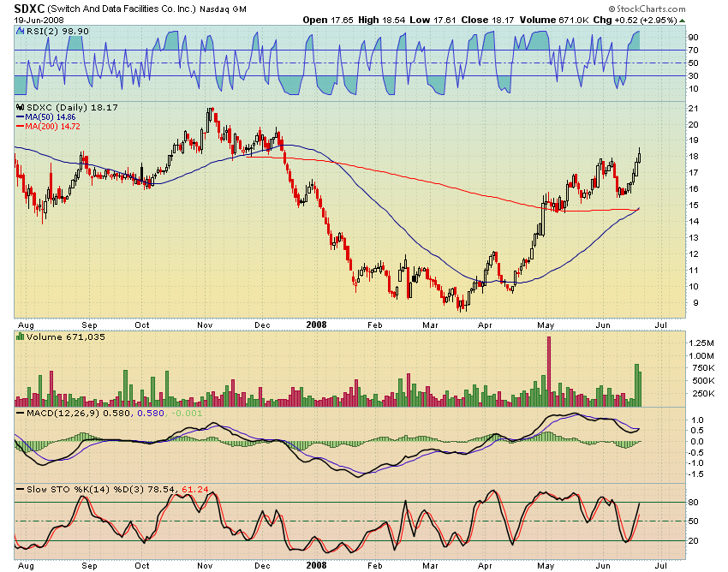Click the MA(50) 14.86 legend text
728x572 pixels.
point(51,117)
